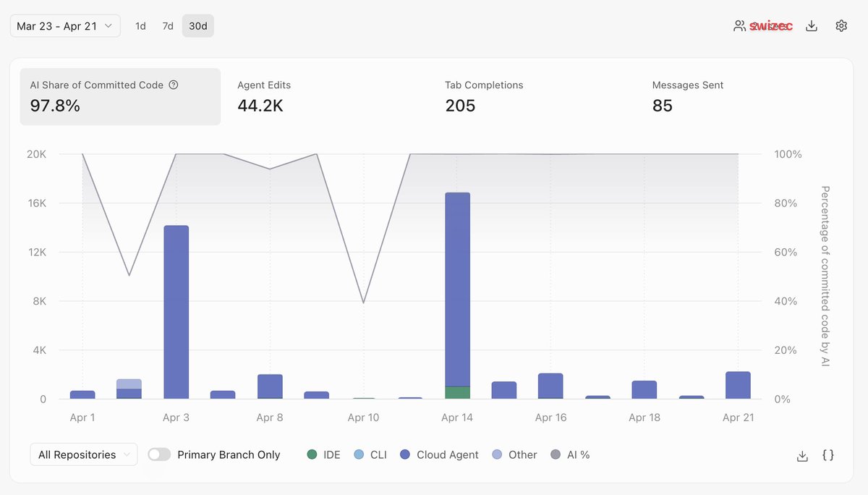The width and height of the screenshot is (868, 495).
Task: Click the tall Apr 14 bar
Action: [x=457, y=295]
